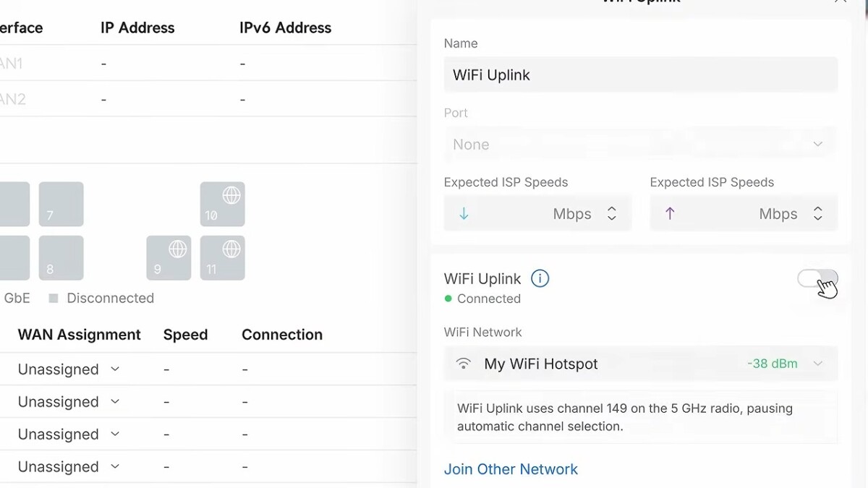The height and width of the screenshot is (488, 868).
Task: Click the IP Address column header
Action: 137,28
